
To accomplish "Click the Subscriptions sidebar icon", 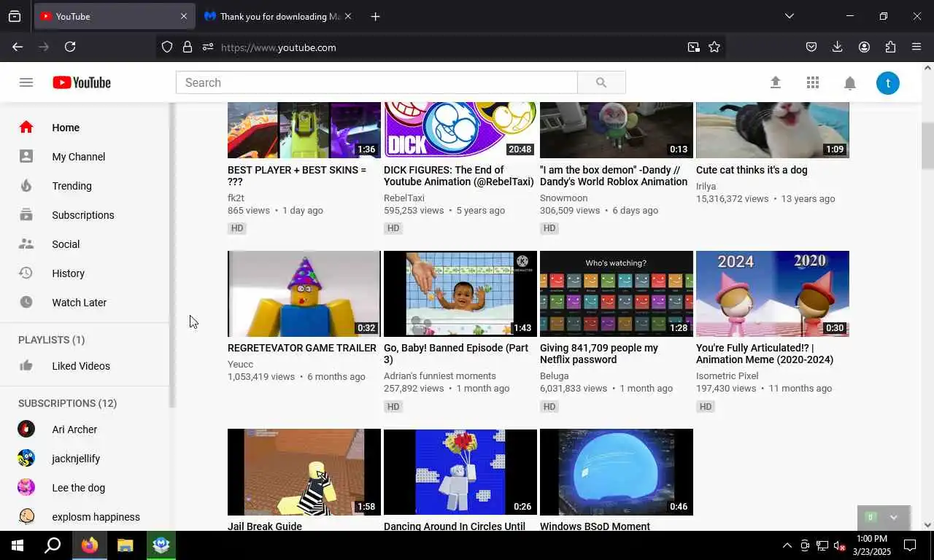I will point(26,214).
